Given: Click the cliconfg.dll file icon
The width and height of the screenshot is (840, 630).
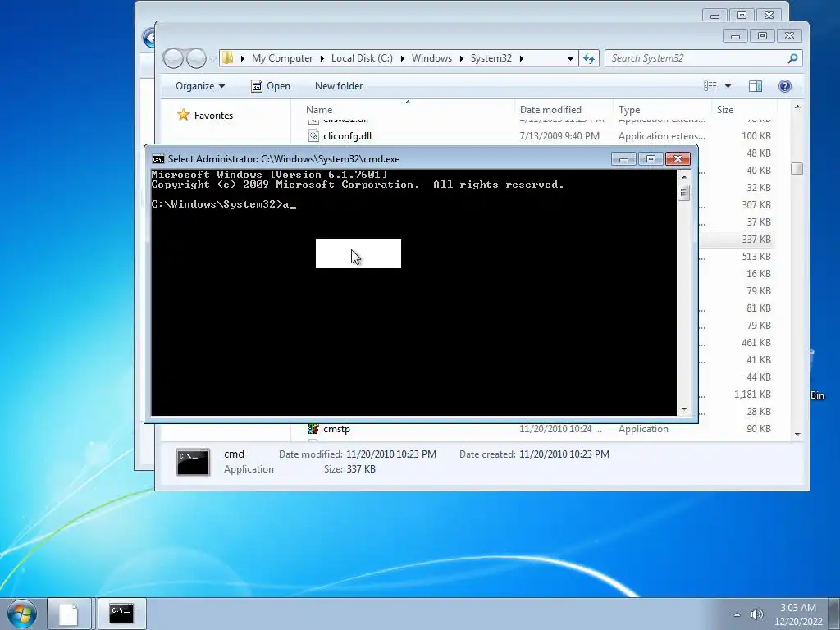Looking at the screenshot, I should 313,136.
